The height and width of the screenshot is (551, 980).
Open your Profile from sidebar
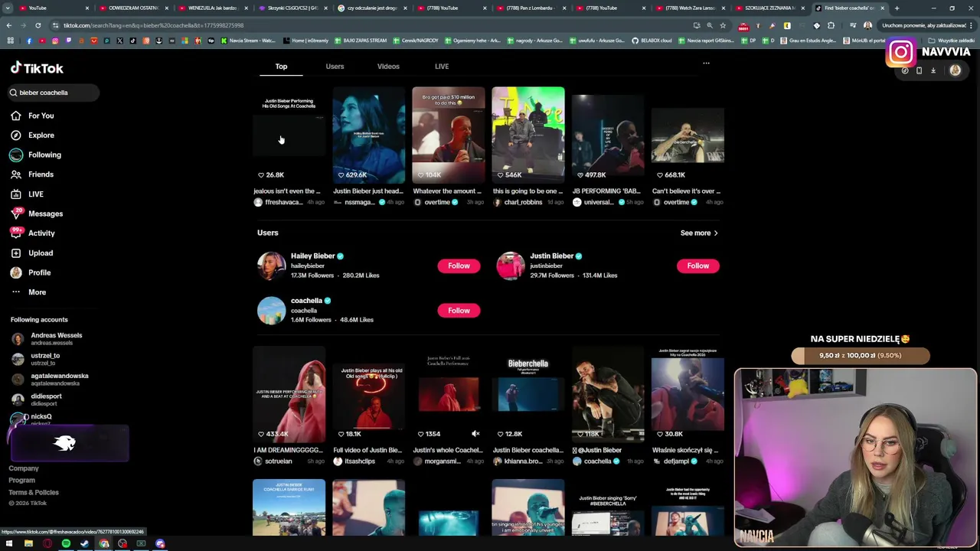coord(31,272)
